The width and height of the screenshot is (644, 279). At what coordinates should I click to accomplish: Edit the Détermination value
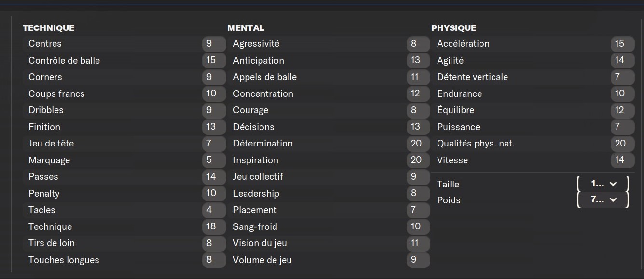point(418,144)
